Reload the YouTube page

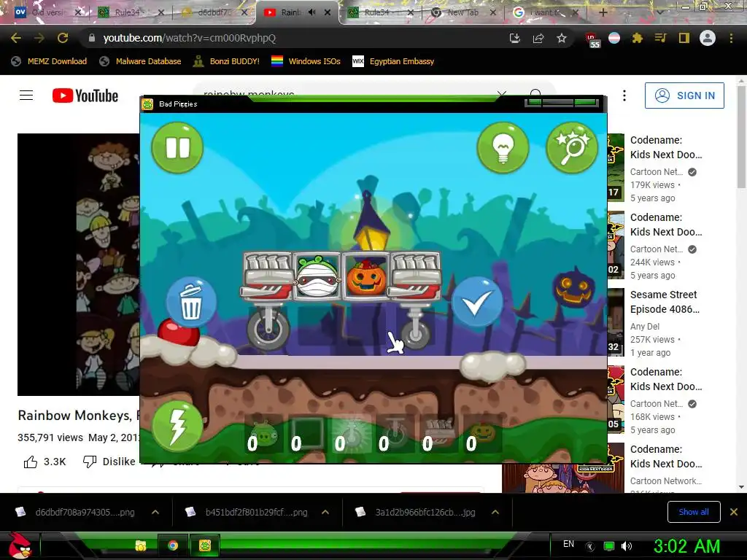point(63,38)
